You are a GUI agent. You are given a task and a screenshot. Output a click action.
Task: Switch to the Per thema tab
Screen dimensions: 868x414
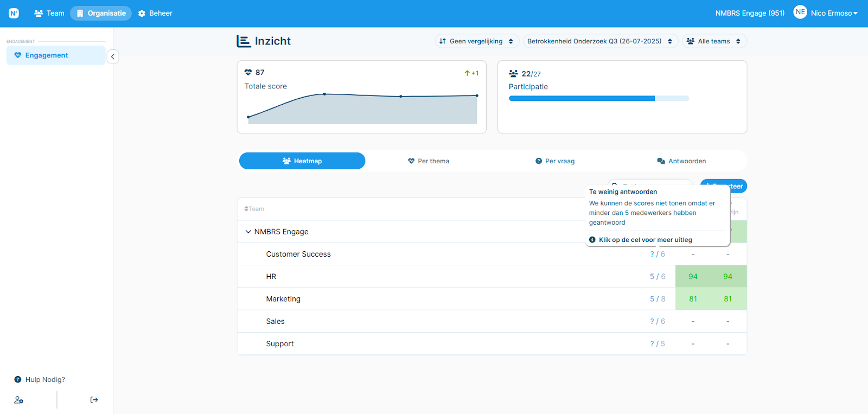click(429, 161)
